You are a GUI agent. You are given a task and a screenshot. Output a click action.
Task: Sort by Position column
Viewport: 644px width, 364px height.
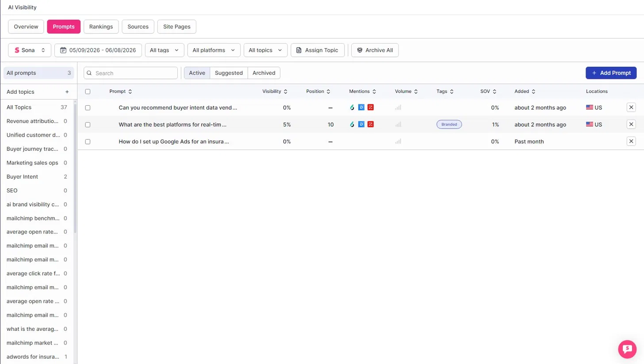(318, 92)
